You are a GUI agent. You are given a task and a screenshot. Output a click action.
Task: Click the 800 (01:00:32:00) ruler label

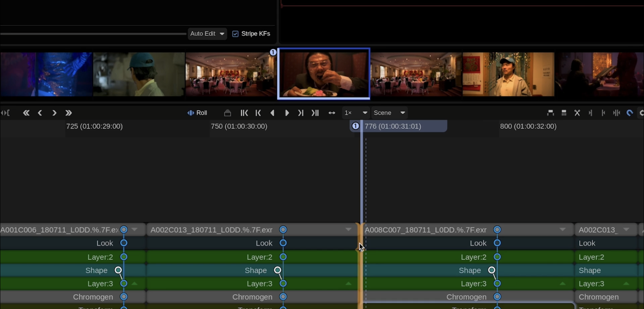(528, 126)
